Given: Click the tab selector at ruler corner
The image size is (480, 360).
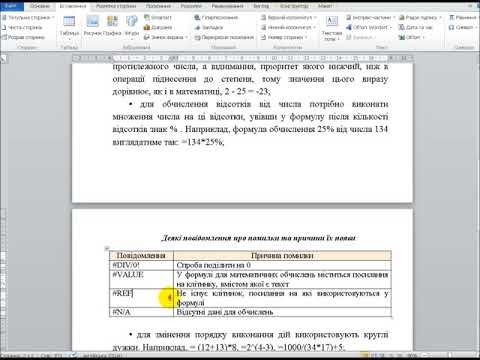Looking at the screenshot, I should tap(3, 59).
